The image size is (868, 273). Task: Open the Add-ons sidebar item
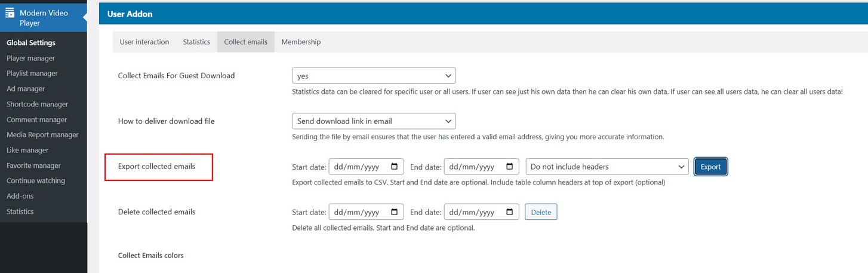pyautogui.click(x=19, y=196)
